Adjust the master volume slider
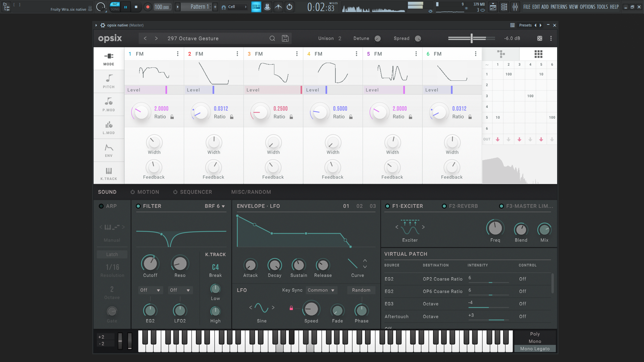Image resolution: width=644 pixels, height=362 pixels. (471, 39)
